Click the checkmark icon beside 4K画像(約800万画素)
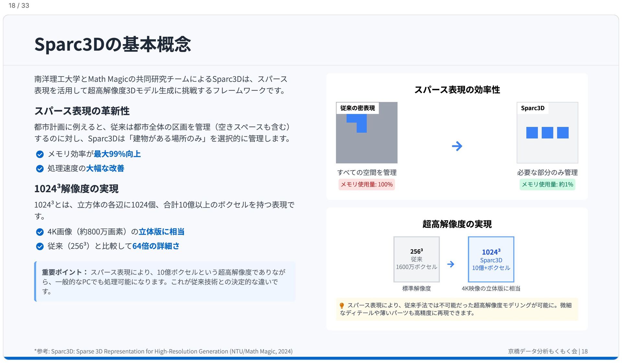The image size is (622, 364). 40,232
